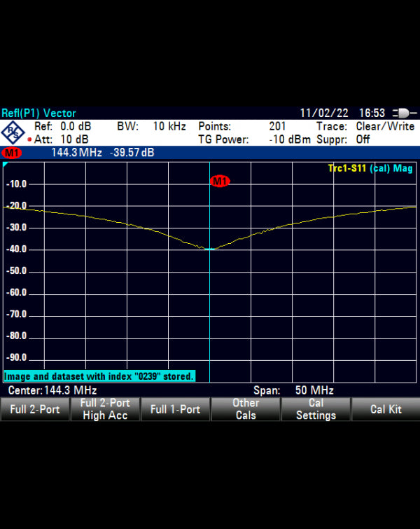Open Cal Settings

click(315, 409)
